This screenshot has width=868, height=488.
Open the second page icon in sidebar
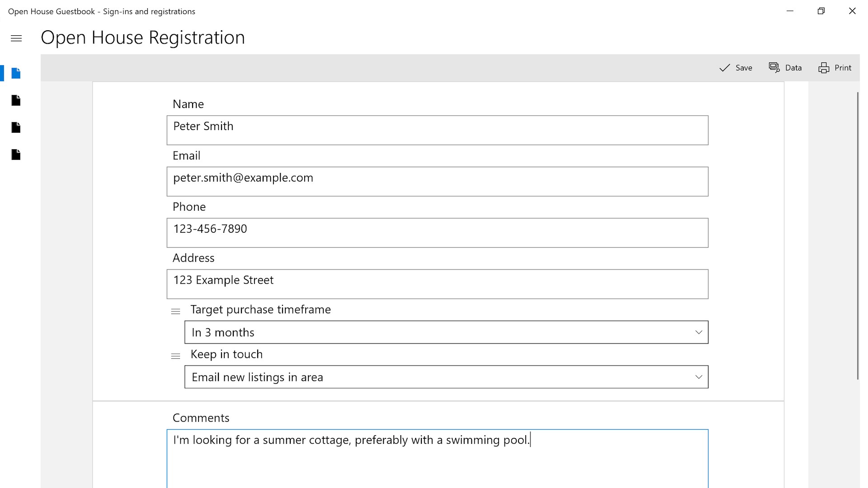16,100
